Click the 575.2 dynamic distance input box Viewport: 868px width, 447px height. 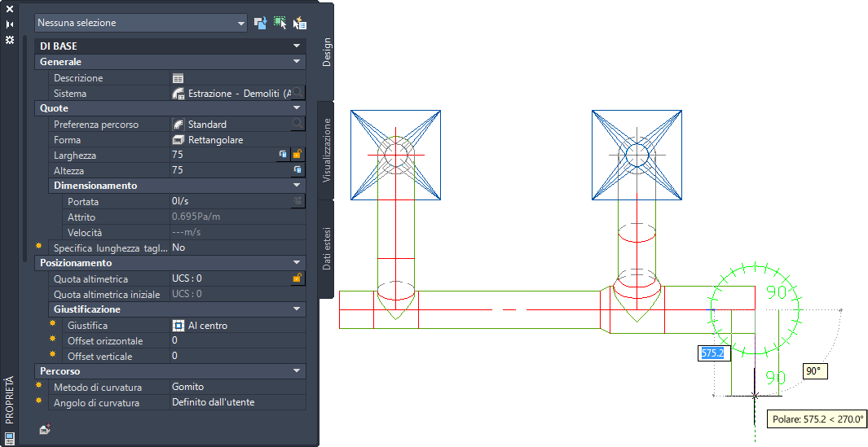point(714,353)
